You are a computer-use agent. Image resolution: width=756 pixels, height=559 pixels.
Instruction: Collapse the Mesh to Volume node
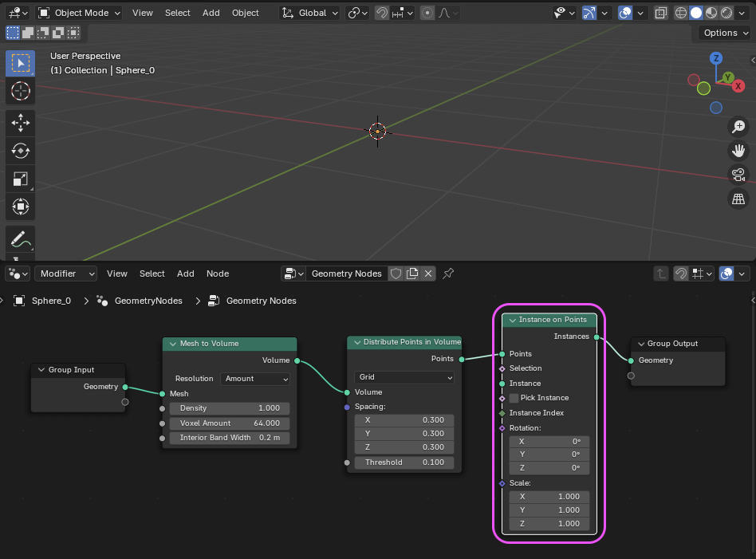pyautogui.click(x=171, y=344)
